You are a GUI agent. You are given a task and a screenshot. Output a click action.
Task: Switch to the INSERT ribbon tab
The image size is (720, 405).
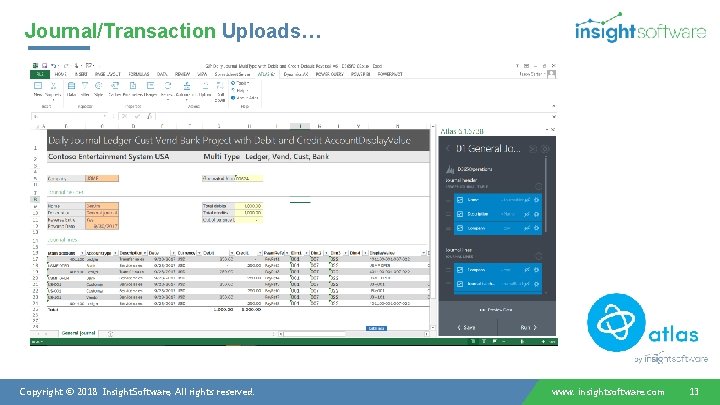[x=81, y=74]
